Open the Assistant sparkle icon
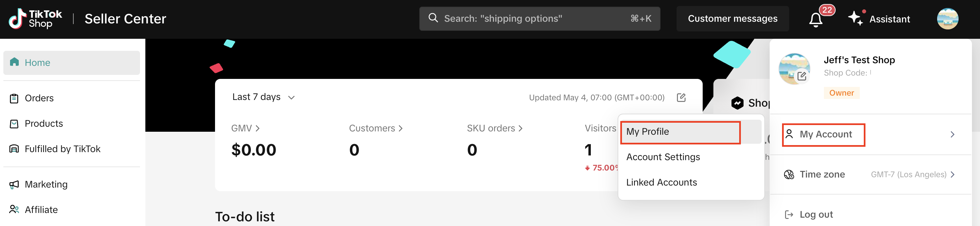The height and width of the screenshot is (226, 980). click(x=856, y=18)
